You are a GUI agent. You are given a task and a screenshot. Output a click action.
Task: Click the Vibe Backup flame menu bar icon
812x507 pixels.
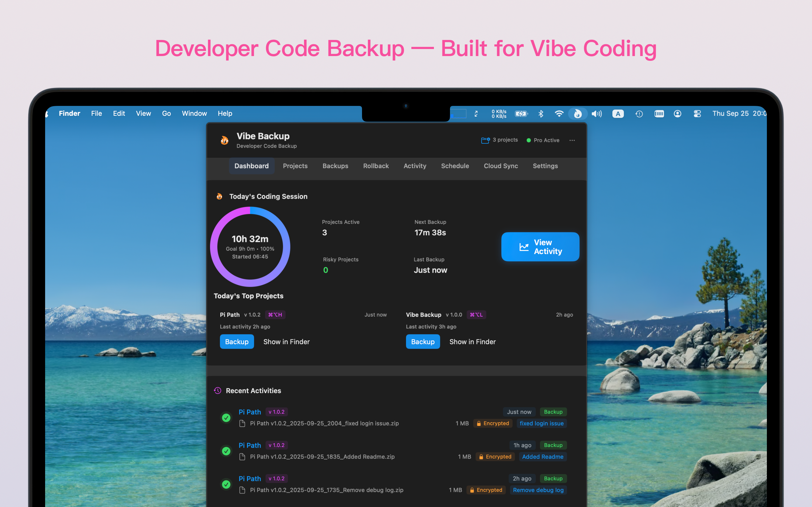(x=577, y=114)
